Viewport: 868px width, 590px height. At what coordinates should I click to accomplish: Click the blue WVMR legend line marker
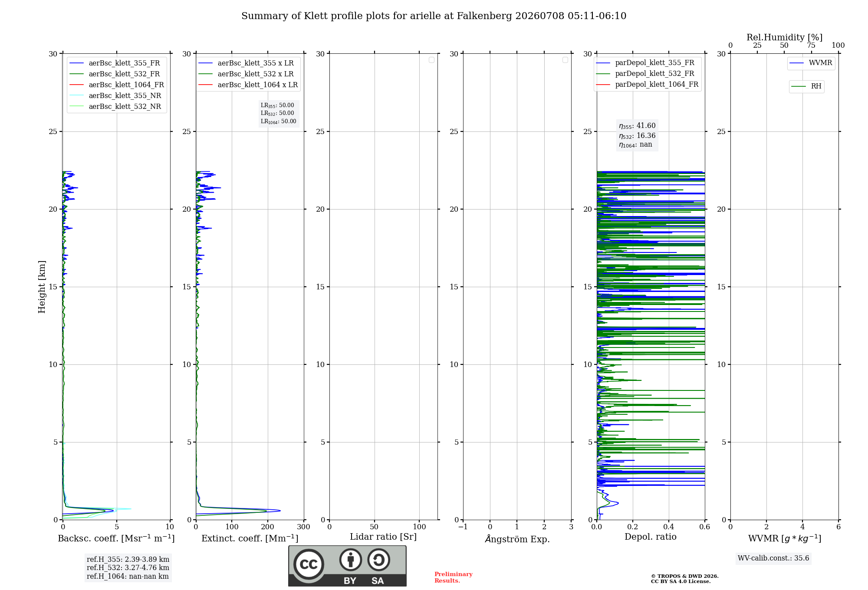pos(797,63)
